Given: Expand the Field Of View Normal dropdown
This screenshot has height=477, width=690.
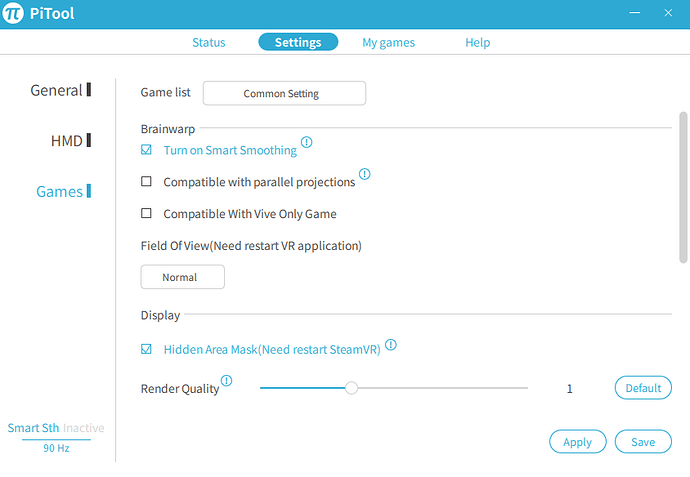Looking at the screenshot, I should pos(183,277).
